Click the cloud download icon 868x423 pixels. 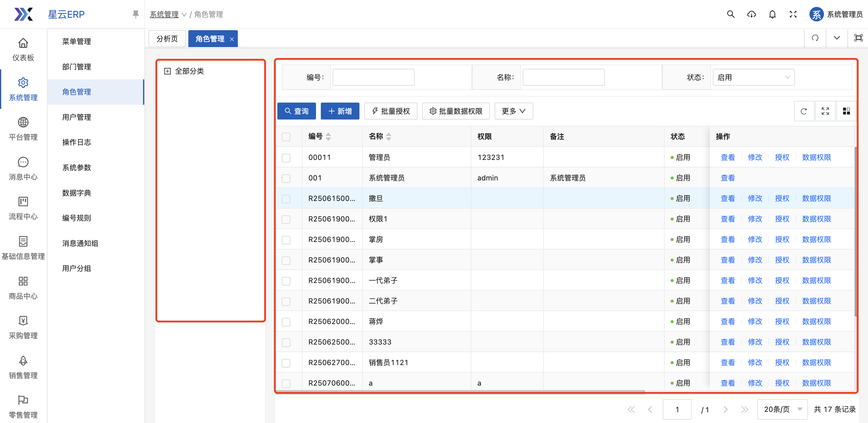pos(752,14)
